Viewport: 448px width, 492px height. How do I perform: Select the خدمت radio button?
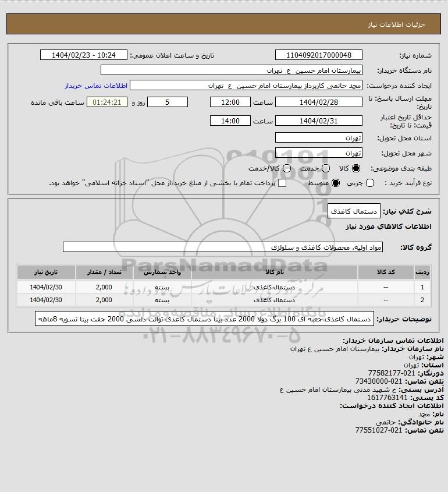pyautogui.click(x=326, y=168)
